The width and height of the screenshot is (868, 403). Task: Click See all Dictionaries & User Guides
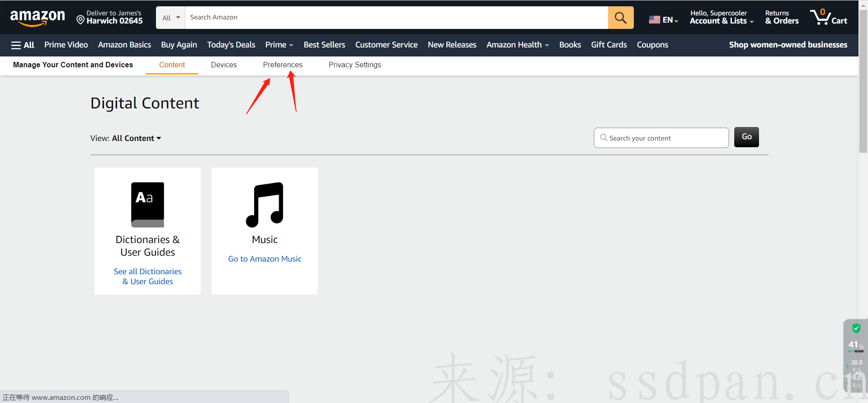[x=147, y=276]
